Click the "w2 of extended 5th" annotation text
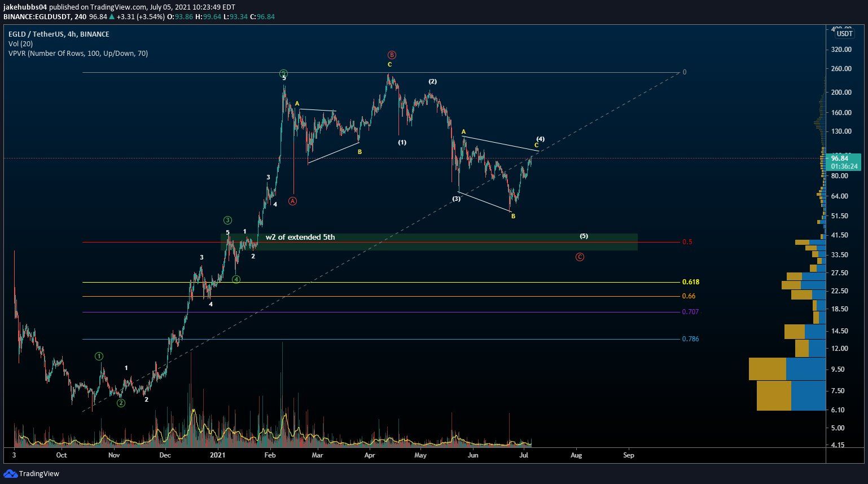The image size is (868, 484). click(300, 237)
